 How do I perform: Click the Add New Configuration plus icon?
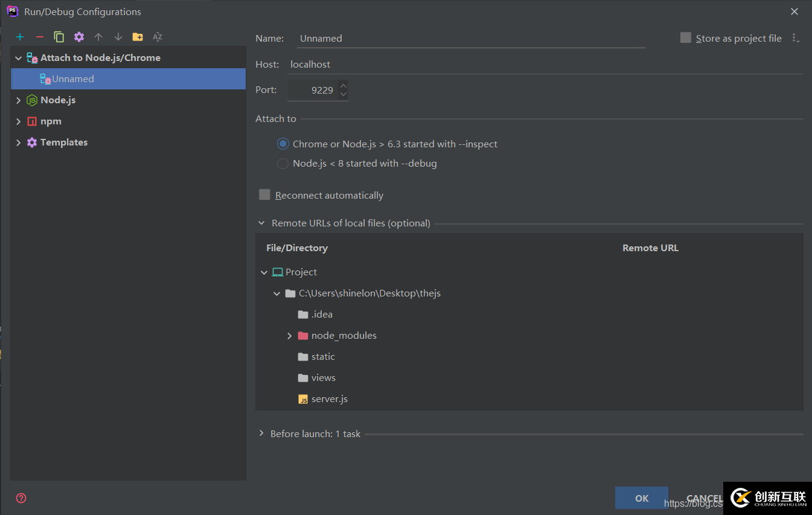click(x=20, y=37)
